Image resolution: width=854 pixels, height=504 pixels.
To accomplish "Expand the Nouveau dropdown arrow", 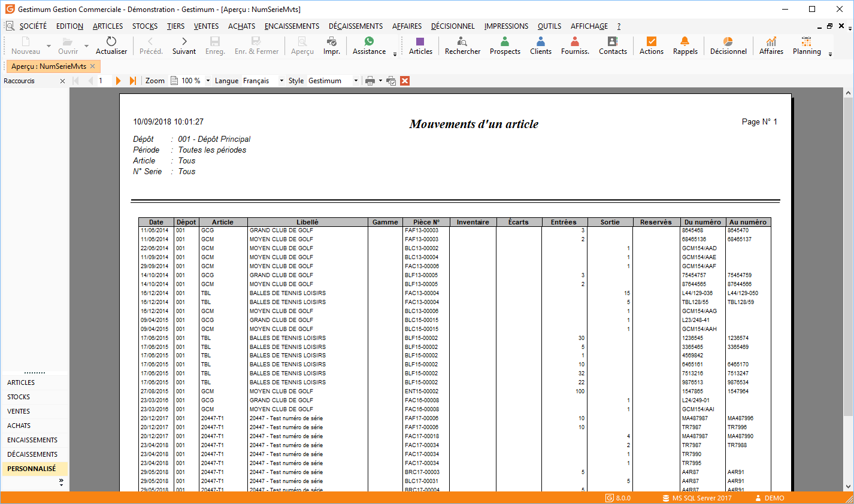I will (49, 45).
